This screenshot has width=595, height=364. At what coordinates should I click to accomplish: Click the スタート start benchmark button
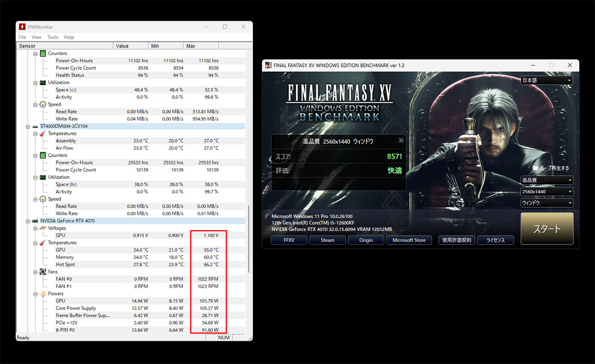pos(547,229)
